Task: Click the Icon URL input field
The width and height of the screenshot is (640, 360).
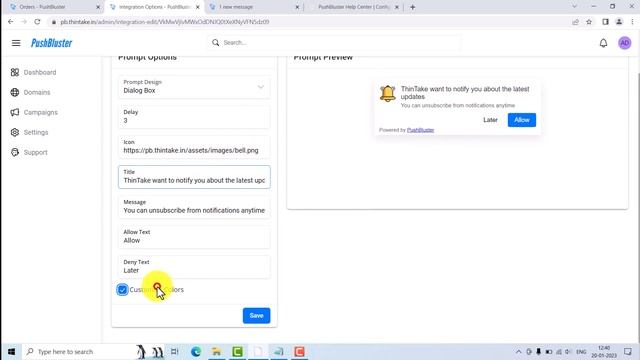Action: 194,147
